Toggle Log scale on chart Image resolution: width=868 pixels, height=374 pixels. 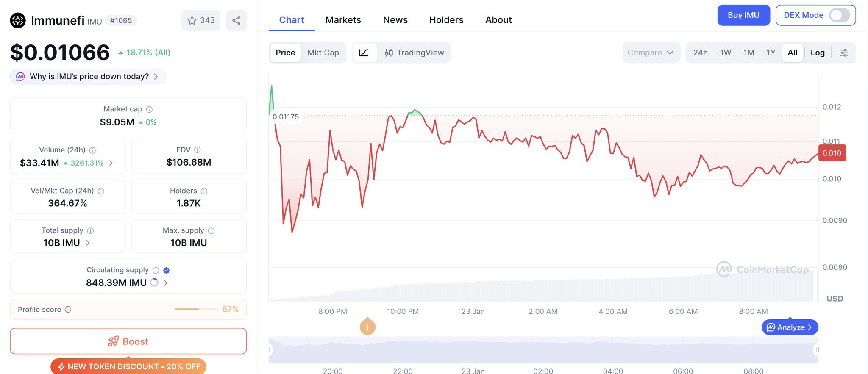pyautogui.click(x=817, y=53)
